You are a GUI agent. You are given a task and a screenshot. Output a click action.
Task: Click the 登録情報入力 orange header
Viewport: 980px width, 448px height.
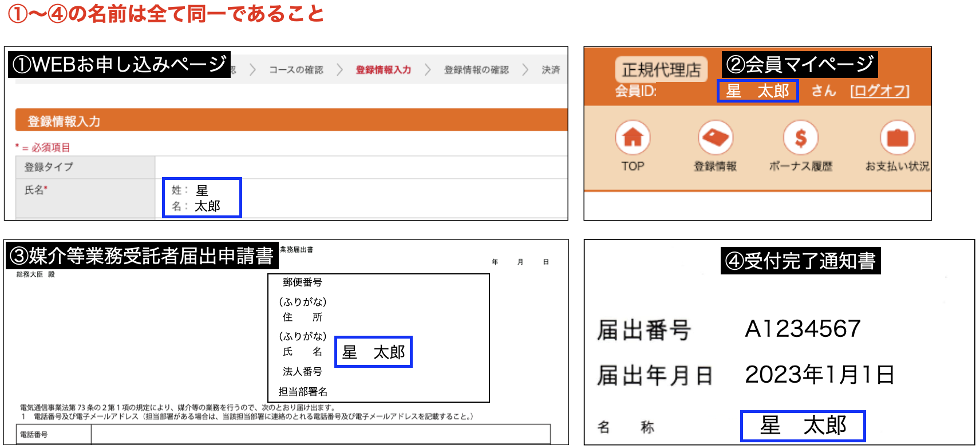(x=291, y=121)
